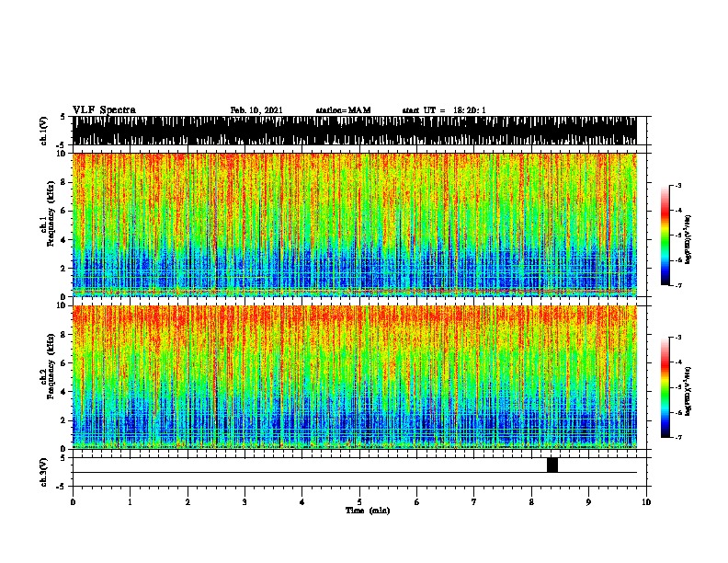The height and width of the screenshot is (563, 728).
Task: Click the "ch.1(V)" waveform axis label
Action: coord(44,131)
